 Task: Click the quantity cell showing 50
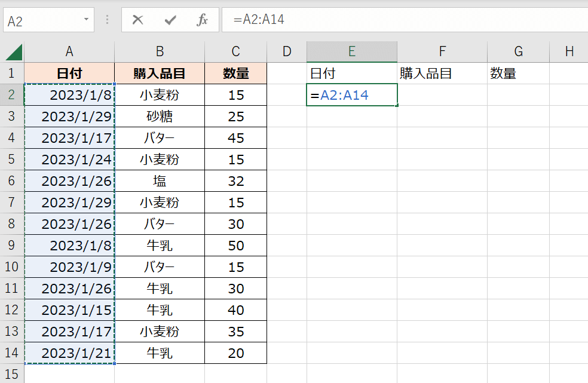[235, 246]
